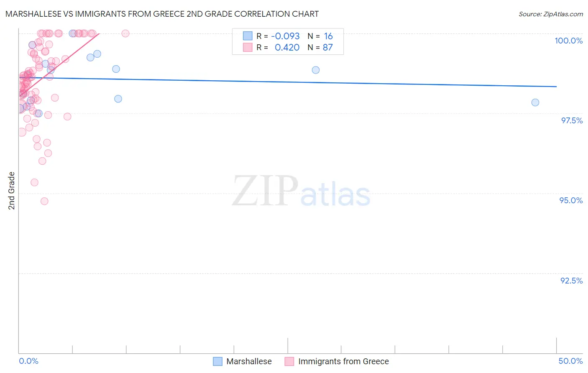Click the 2nd Grade y-axis title
The height and width of the screenshot is (373, 588).
pos(11,191)
